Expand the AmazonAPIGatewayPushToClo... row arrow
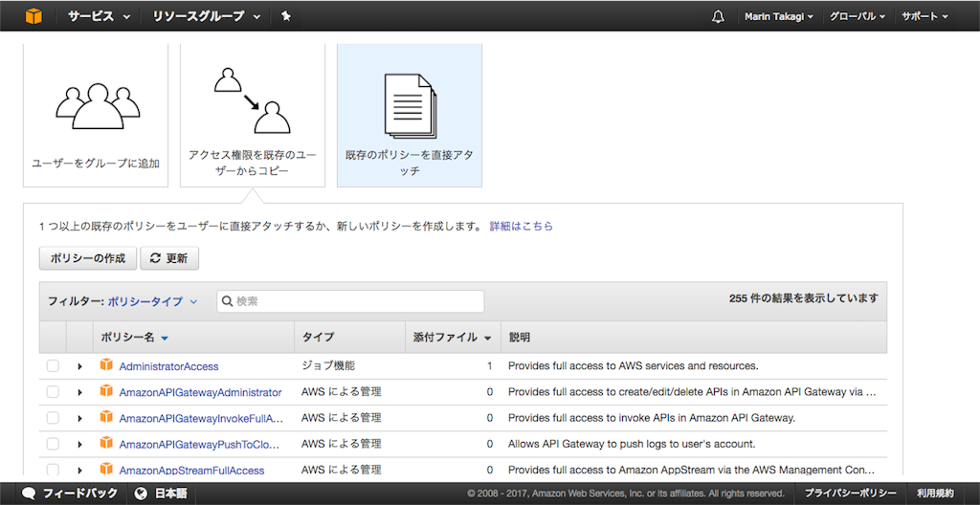 79,445
